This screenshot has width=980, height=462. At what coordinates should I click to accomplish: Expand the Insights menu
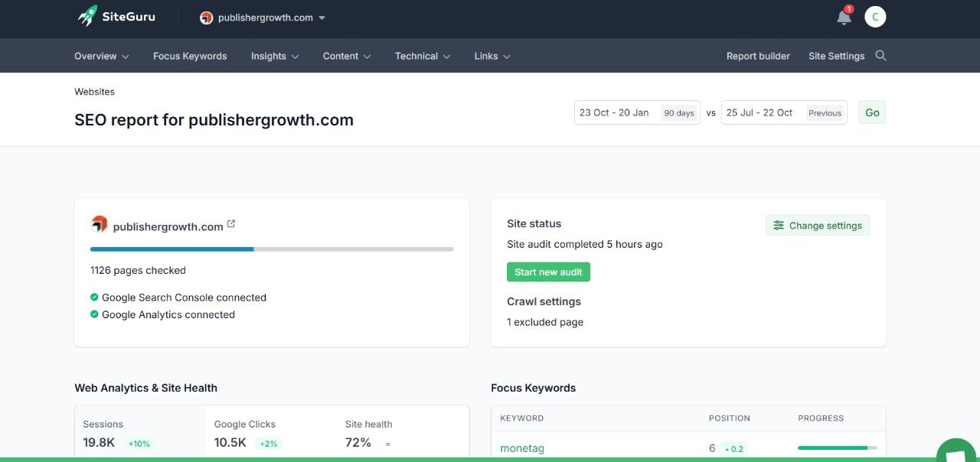click(275, 56)
